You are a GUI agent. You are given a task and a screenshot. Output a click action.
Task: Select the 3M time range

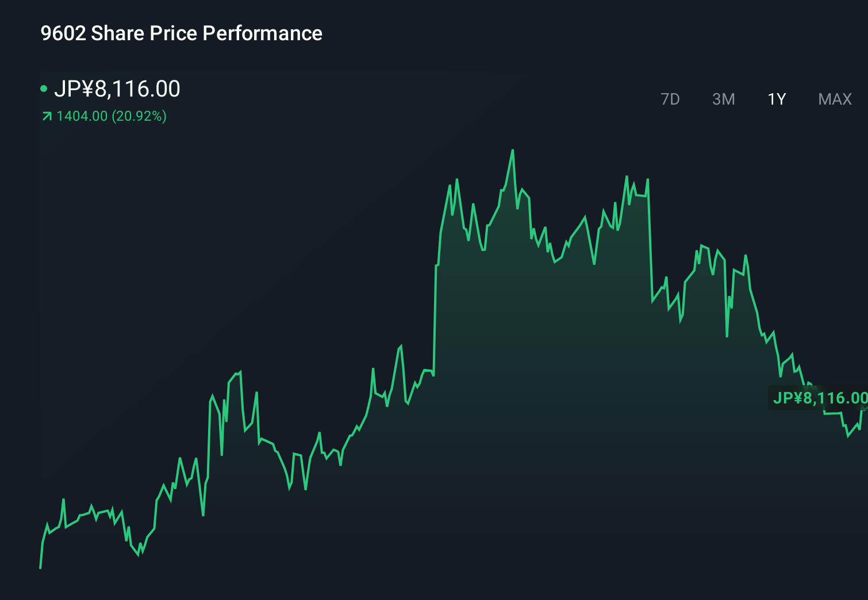pos(723,99)
